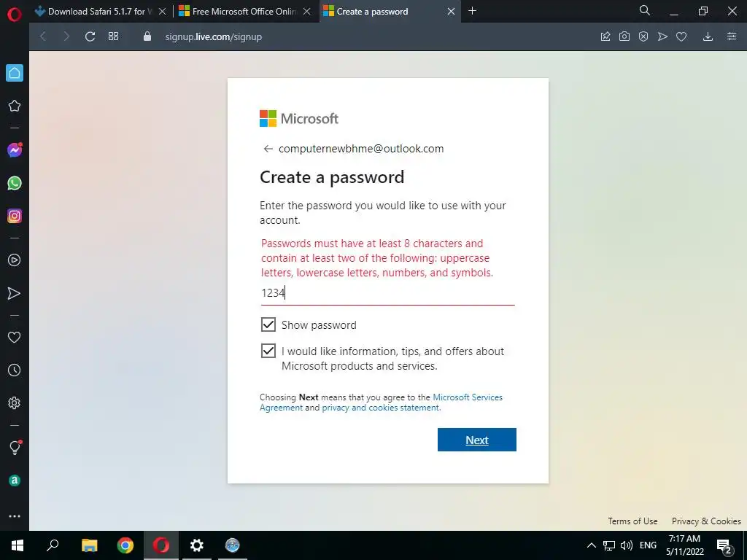Add page to bookmarks heart icon

click(x=681, y=36)
